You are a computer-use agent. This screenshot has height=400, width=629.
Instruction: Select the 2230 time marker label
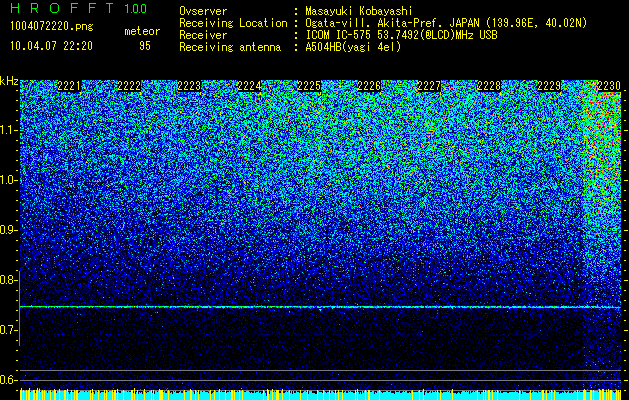pos(609,86)
